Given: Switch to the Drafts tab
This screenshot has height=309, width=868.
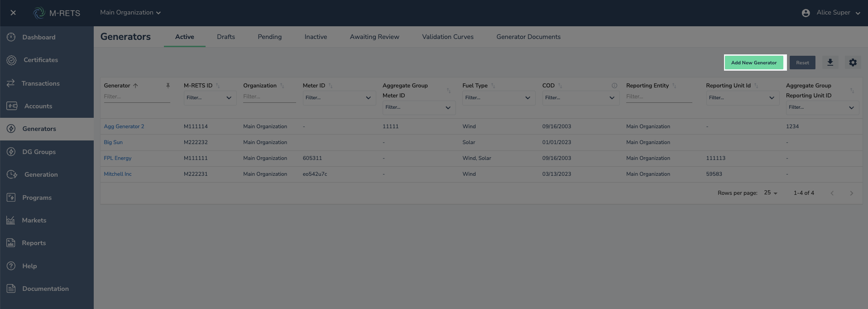Looking at the screenshot, I should (226, 37).
